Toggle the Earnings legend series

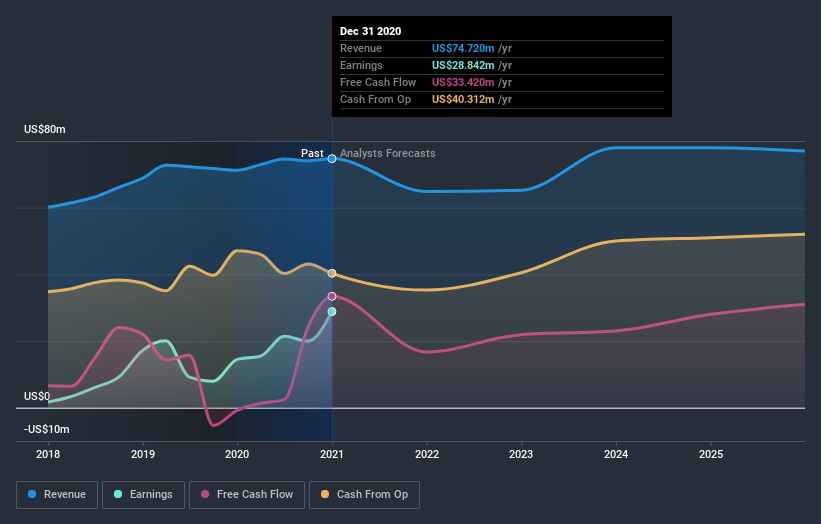point(143,495)
